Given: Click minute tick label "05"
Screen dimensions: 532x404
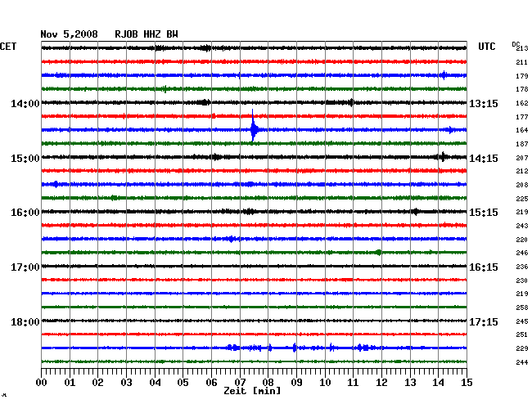Looking at the screenshot, I should point(183,383).
